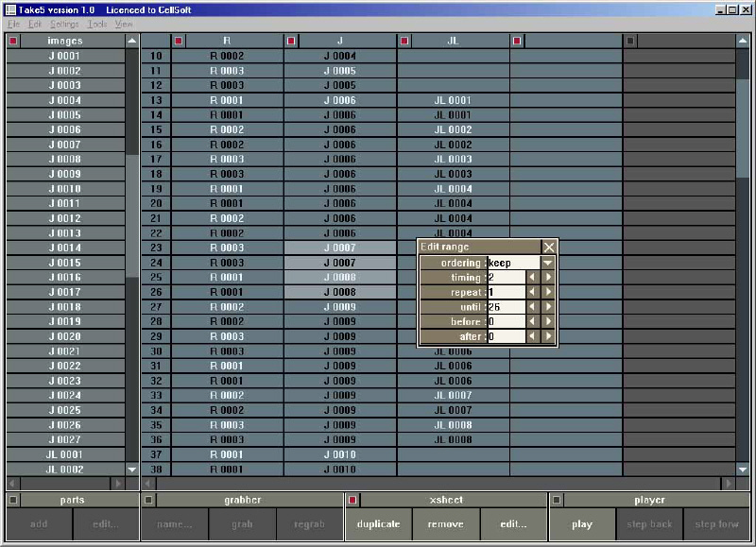Select J 0001 in the images list
The image size is (756, 547).
coord(65,56)
